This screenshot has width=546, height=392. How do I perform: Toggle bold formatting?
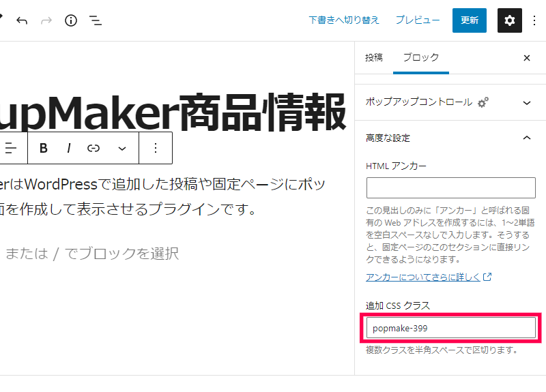pyautogui.click(x=44, y=148)
